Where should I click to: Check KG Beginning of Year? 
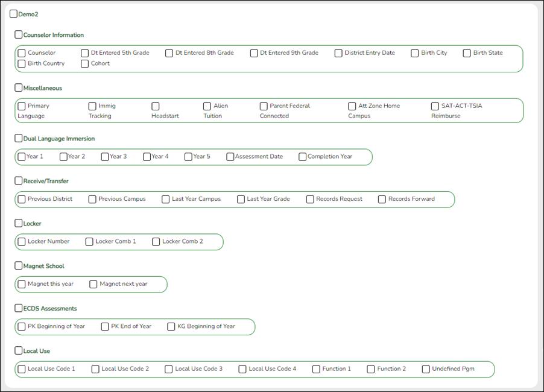(171, 326)
